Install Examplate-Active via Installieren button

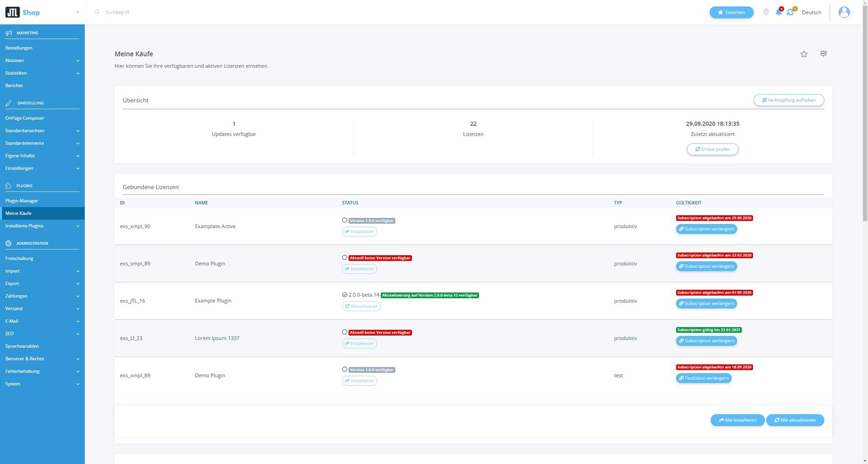359,232
